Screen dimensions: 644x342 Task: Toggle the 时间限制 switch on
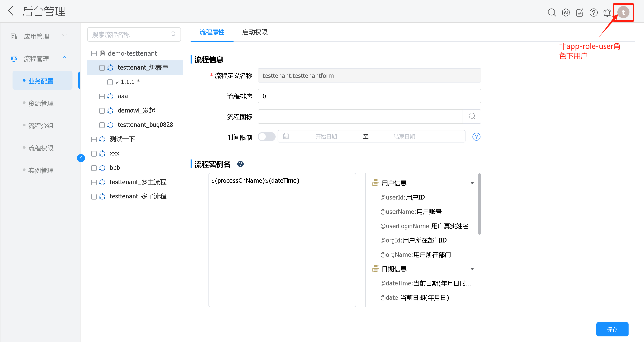tap(266, 136)
